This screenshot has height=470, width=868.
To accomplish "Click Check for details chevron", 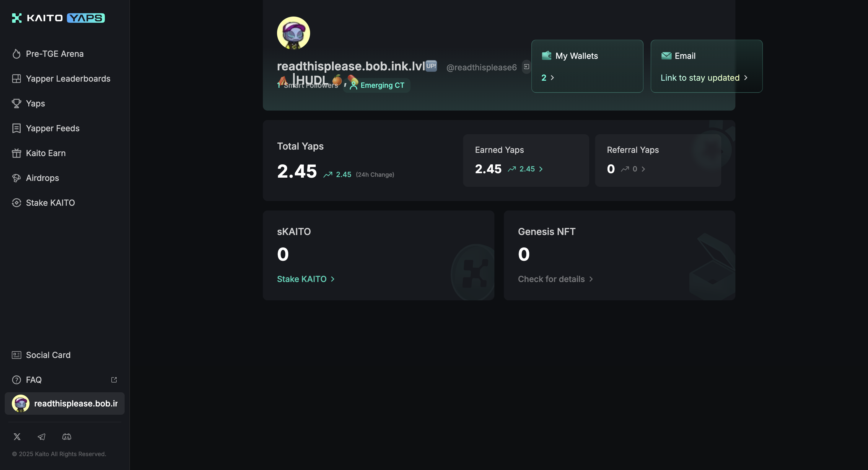I will [x=591, y=279].
